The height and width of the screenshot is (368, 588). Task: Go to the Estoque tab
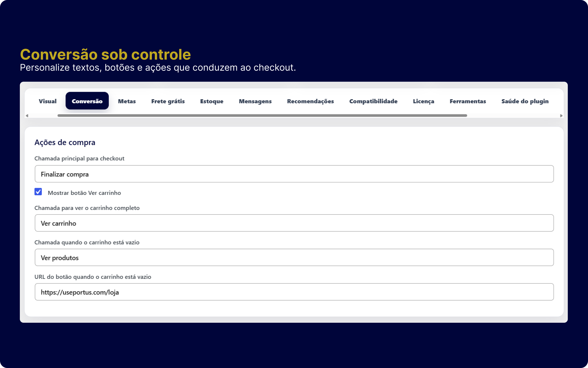point(212,101)
